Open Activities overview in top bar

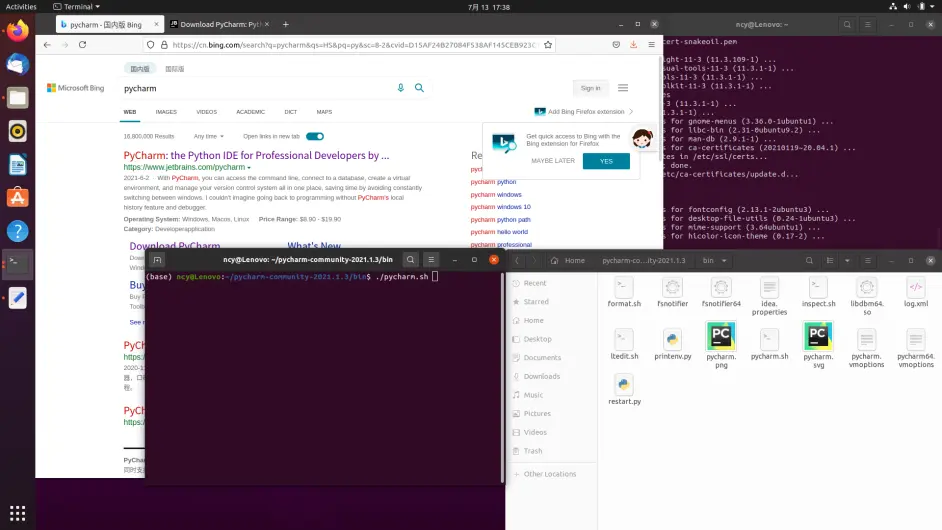pyautogui.click(x=21, y=7)
